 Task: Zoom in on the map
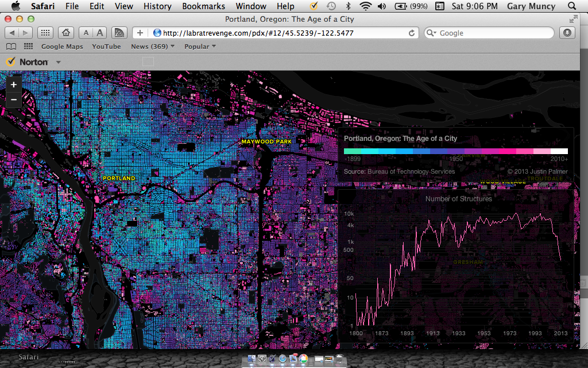[14, 85]
